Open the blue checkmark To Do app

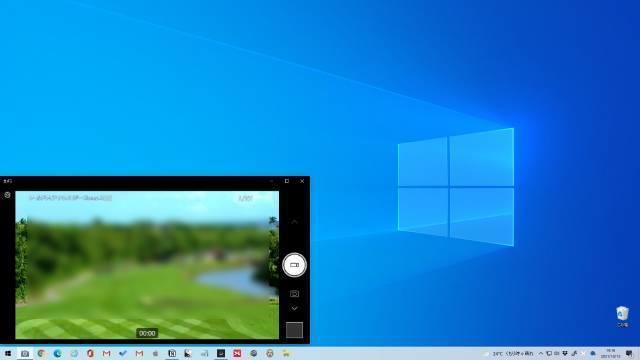point(123,353)
